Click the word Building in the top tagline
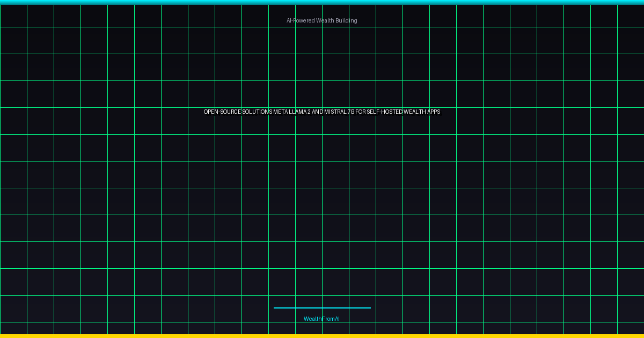The image size is (644, 338). [x=347, y=20]
